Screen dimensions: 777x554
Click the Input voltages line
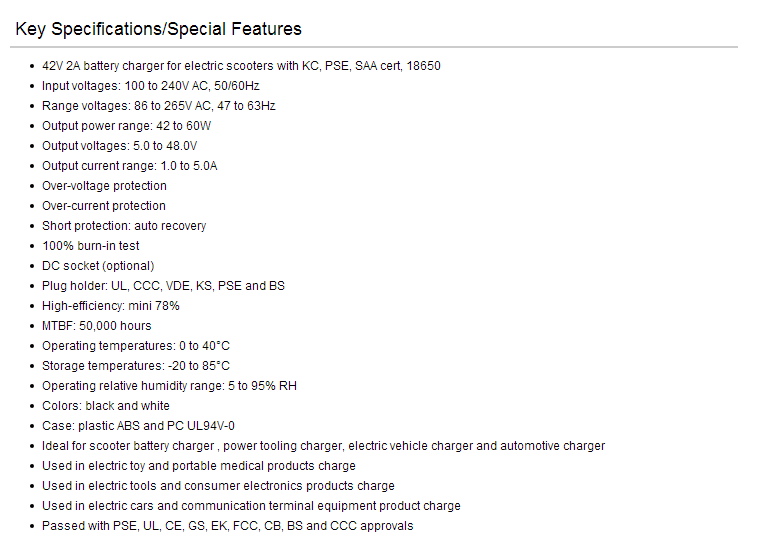click(151, 86)
